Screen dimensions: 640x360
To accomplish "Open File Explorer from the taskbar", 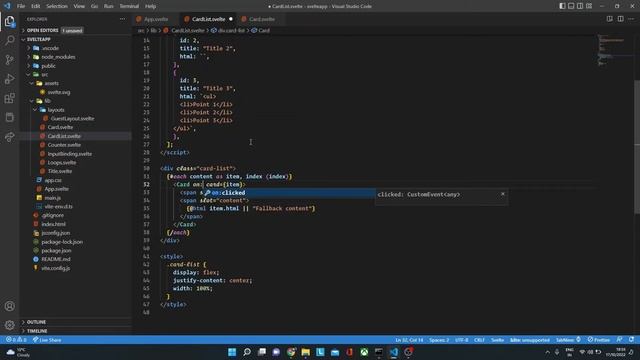I will pyautogui.click(x=305, y=352).
